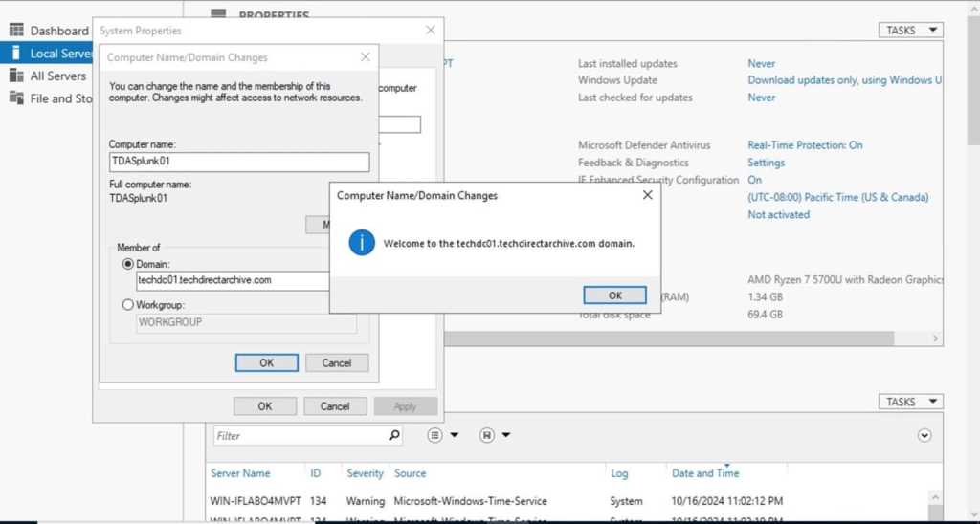The width and height of the screenshot is (980, 524).
Task: Click IE Enhanced Security Configuration On link
Action: [755, 180]
